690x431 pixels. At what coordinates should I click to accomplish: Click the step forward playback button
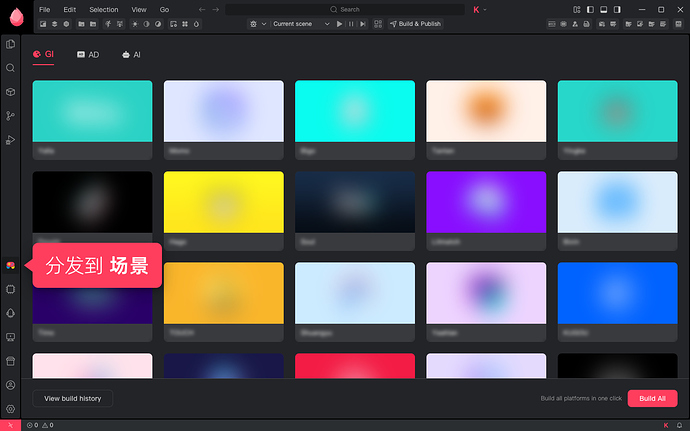(363, 24)
